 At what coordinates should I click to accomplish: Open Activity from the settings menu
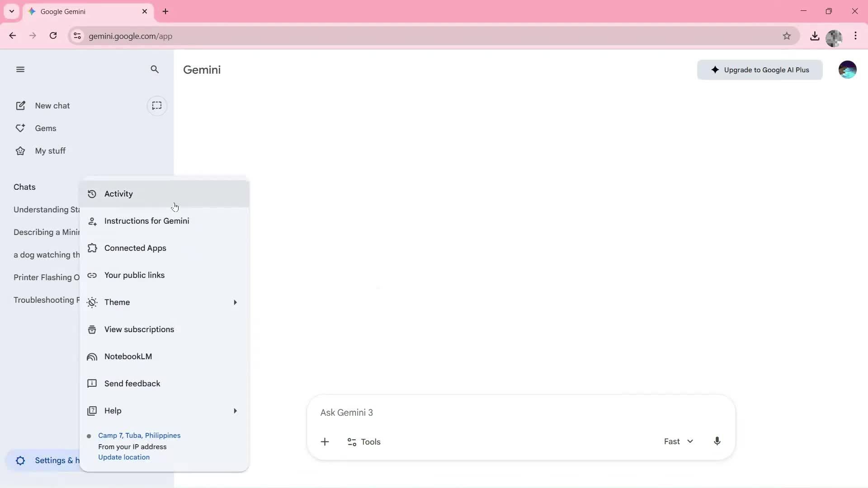tap(119, 194)
